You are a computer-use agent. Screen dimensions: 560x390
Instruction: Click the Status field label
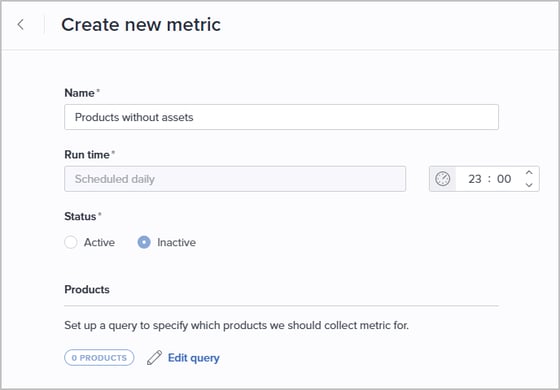[80, 216]
